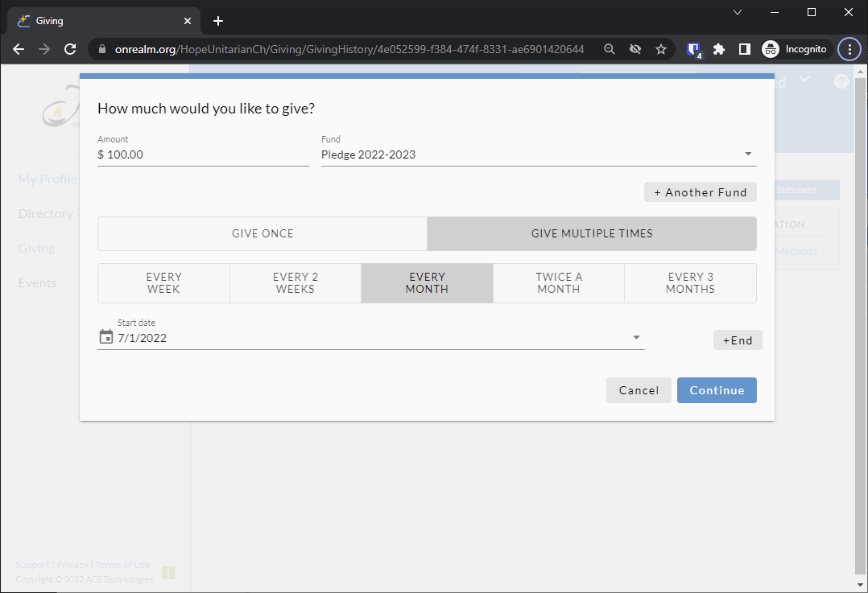Open the Extensions puzzle icon

pyautogui.click(x=719, y=49)
